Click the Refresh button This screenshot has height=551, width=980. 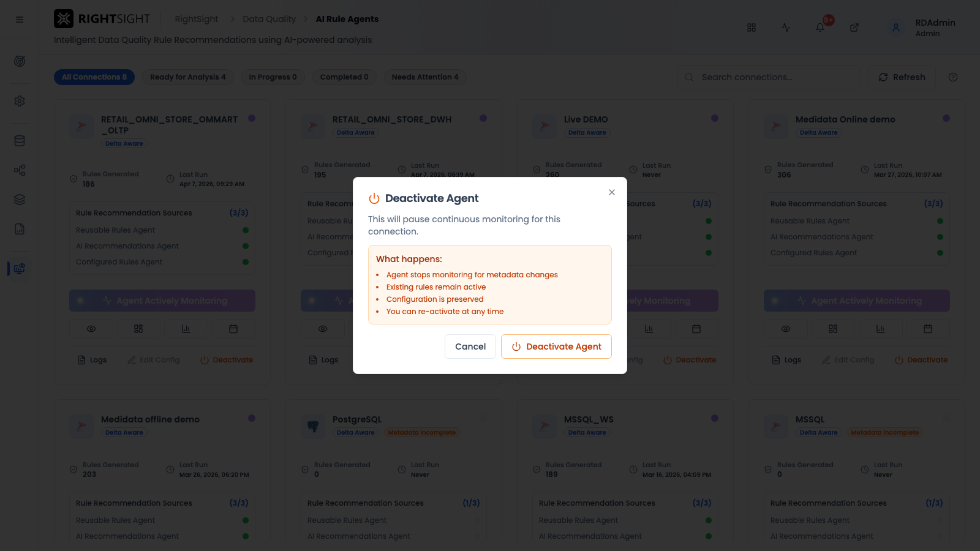(902, 77)
